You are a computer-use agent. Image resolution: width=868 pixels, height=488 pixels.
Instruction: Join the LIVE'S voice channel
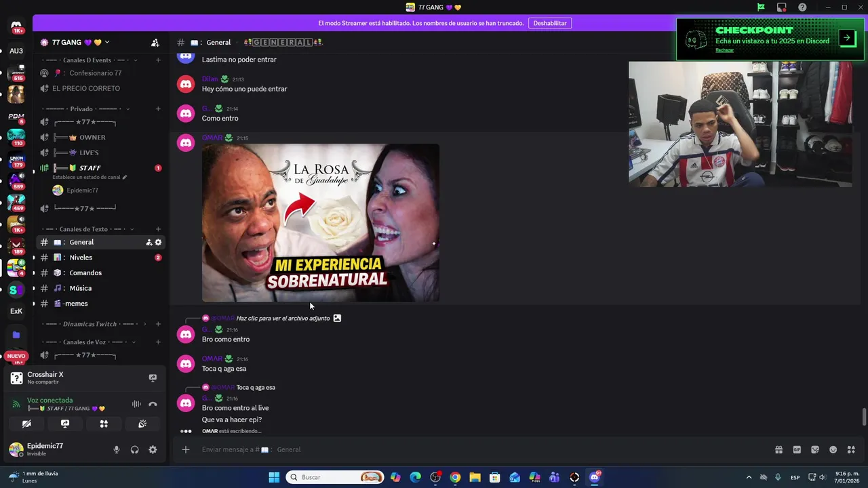pos(100,153)
